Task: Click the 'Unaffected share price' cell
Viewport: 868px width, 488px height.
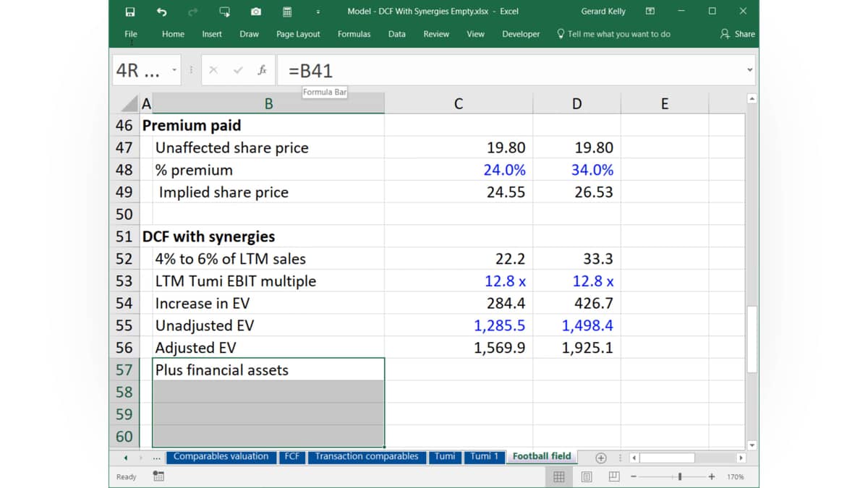Action: point(268,147)
